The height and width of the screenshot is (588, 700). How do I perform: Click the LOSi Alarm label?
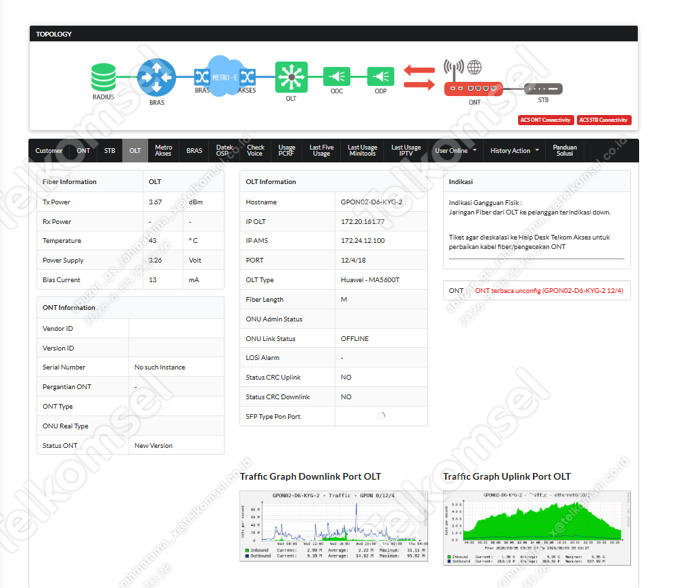coord(262,358)
